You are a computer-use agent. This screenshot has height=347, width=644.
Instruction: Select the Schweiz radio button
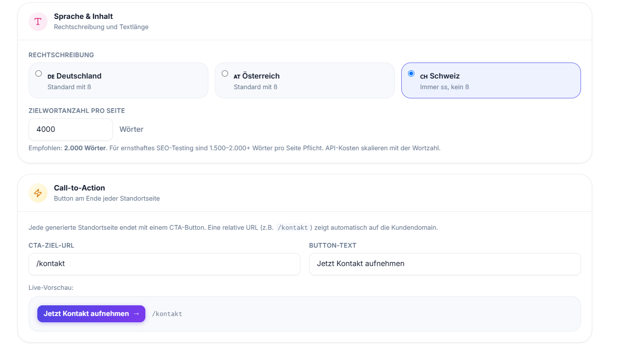[x=411, y=74]
